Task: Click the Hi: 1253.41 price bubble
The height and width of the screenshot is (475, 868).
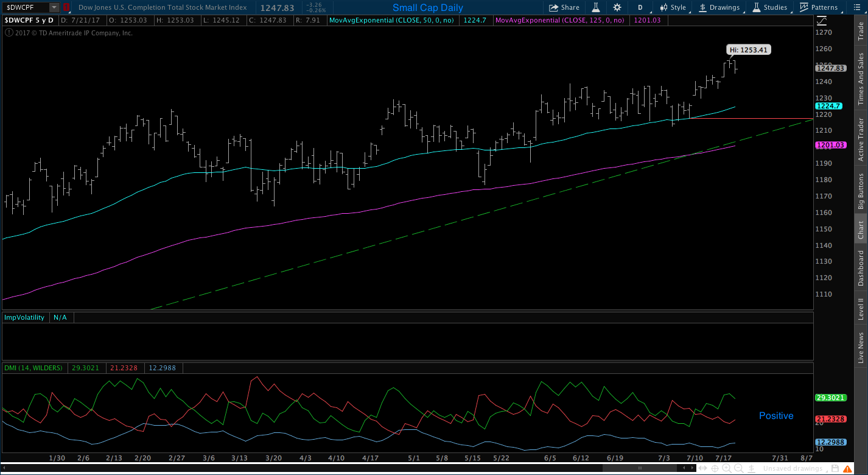Action: (x=749, y=50)
